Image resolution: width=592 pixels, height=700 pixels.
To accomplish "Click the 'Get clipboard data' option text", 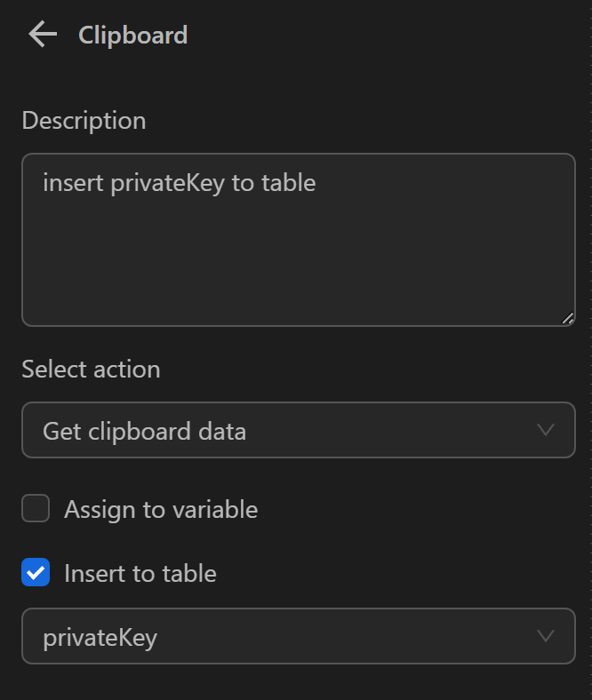I will point(144,432).
